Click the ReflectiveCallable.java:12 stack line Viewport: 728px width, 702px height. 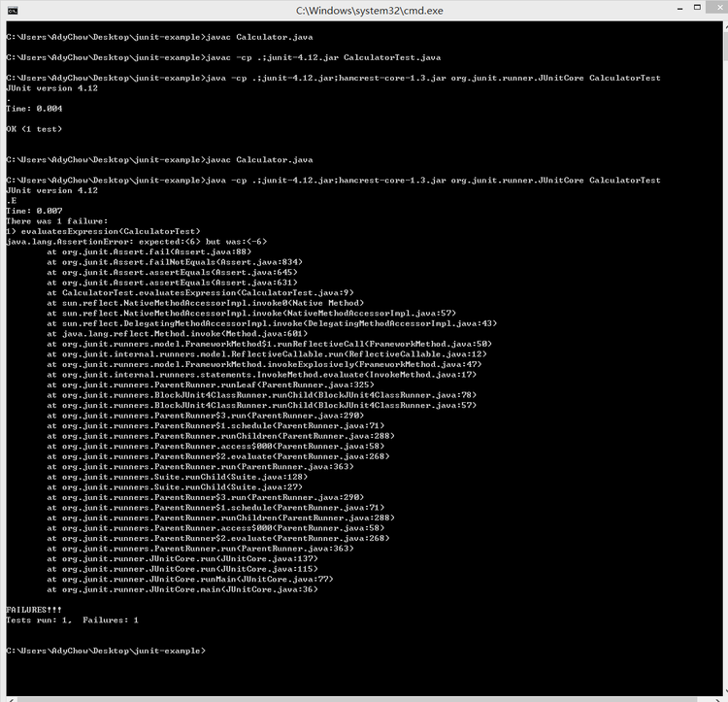tap(267, 353)
